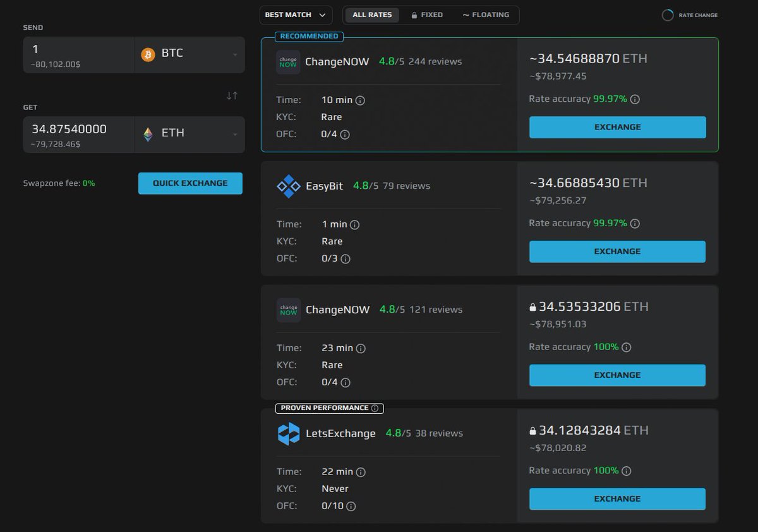Screen dimensions: 758x532
Task: Exchange with the EasyBit offer
Action: (617, 251)
